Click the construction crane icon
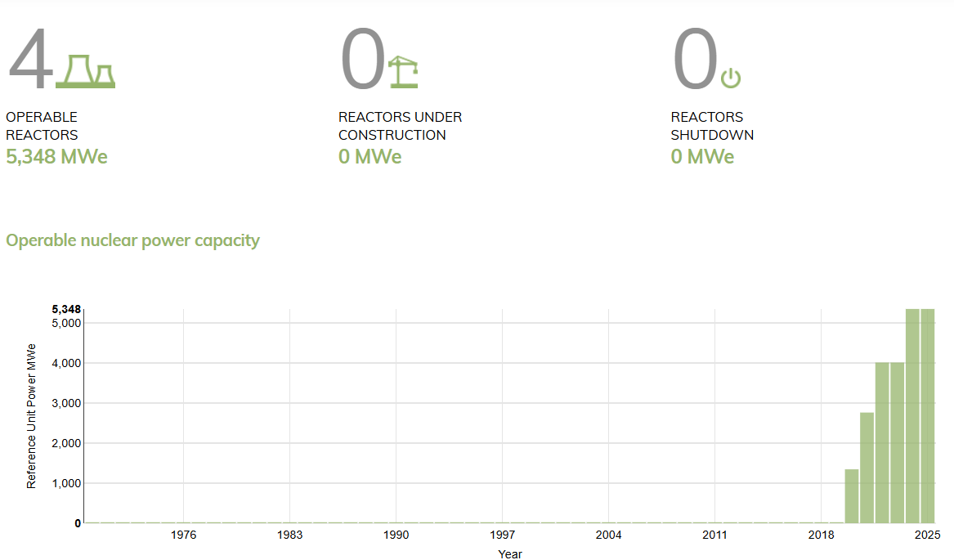Viewport: 954px width, 560px height. (x=403, y=72)
